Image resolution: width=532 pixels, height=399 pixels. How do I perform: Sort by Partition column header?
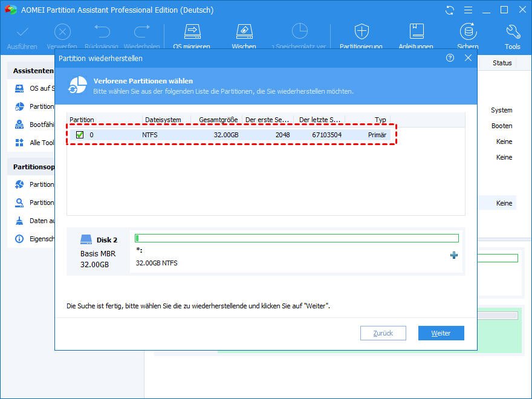tap(105, 120)
